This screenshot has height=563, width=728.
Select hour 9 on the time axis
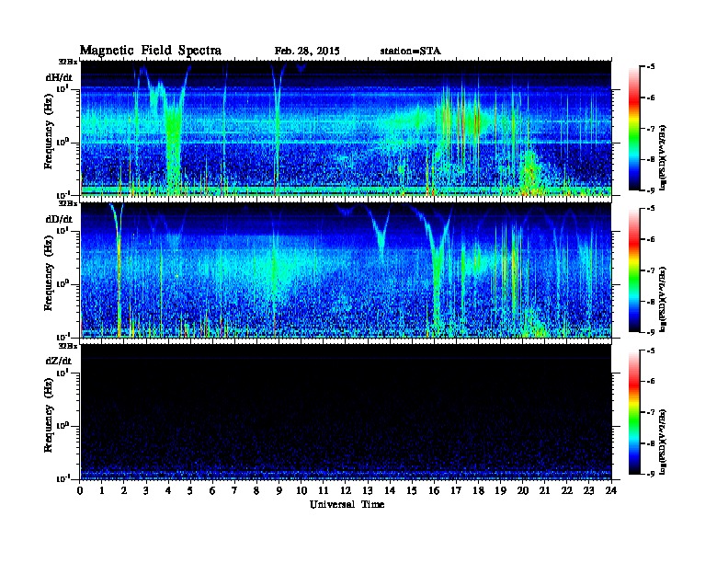pyautogui.click(x=279, y=491)
